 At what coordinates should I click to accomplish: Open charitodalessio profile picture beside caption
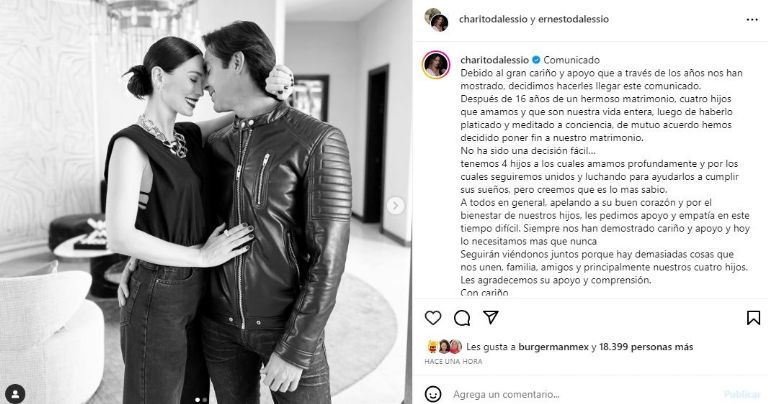pyautogui.click(x=436, y=65)
